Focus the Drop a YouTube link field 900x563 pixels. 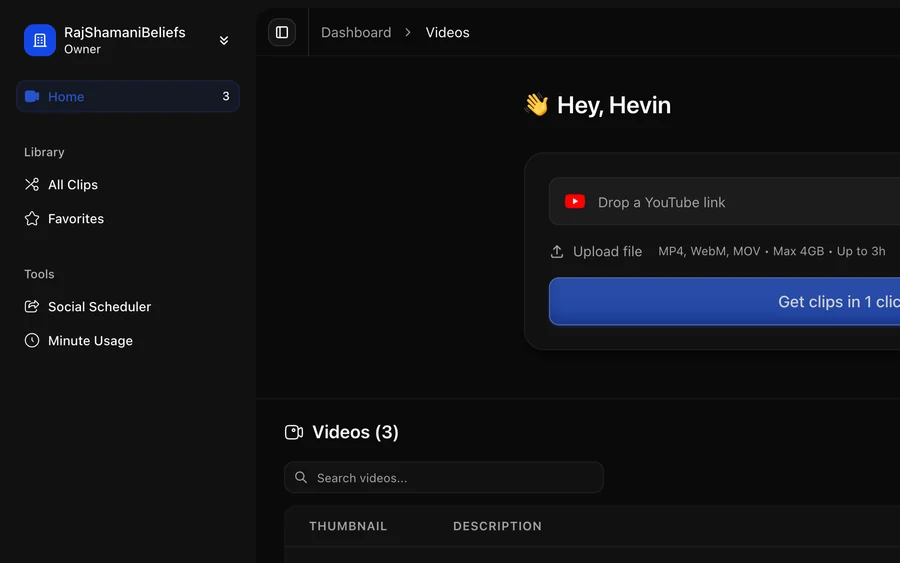(x=724, y=201)
